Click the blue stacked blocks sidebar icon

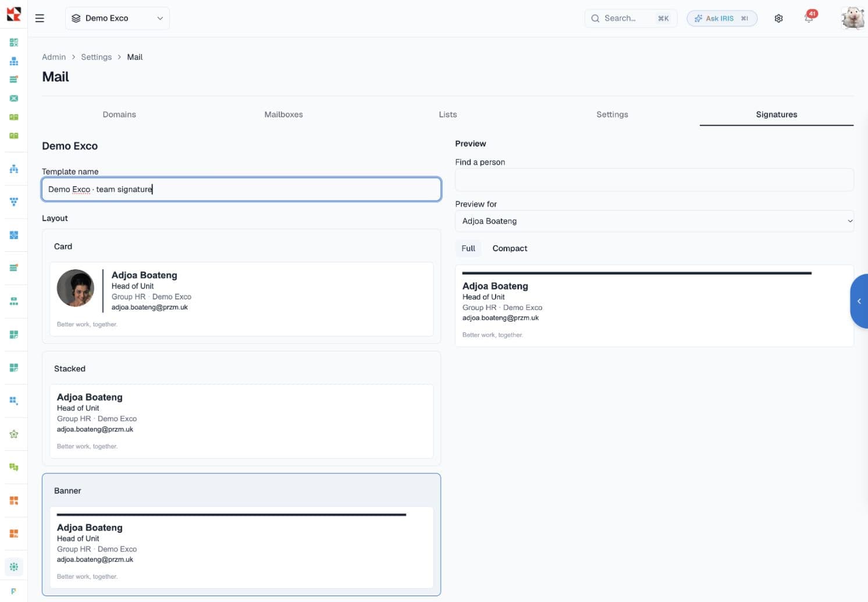(14, 61)
